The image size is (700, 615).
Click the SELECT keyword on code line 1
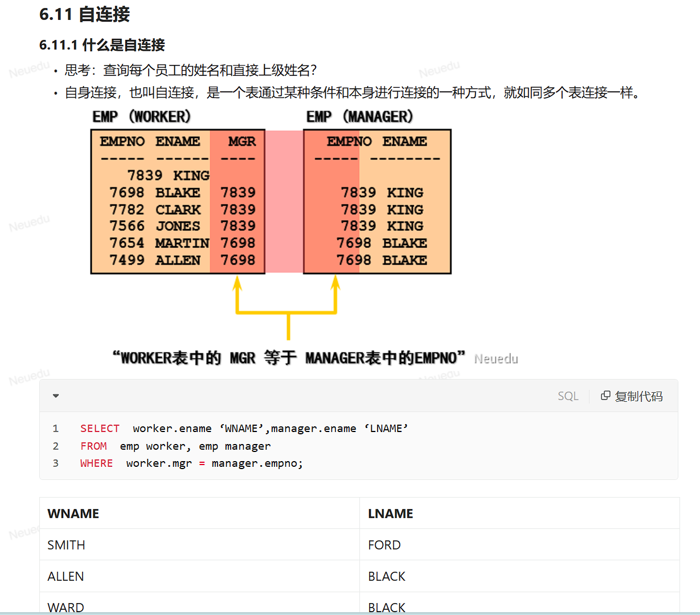[100, 428]
